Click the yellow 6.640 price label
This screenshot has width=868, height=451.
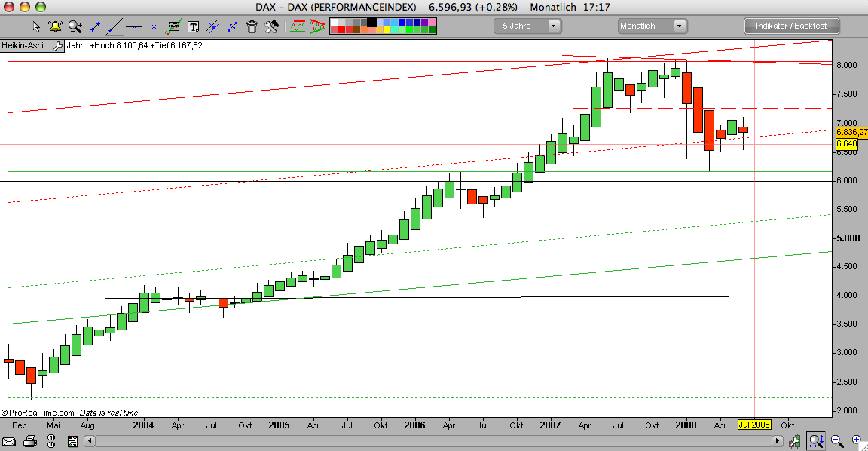[846, 143]
